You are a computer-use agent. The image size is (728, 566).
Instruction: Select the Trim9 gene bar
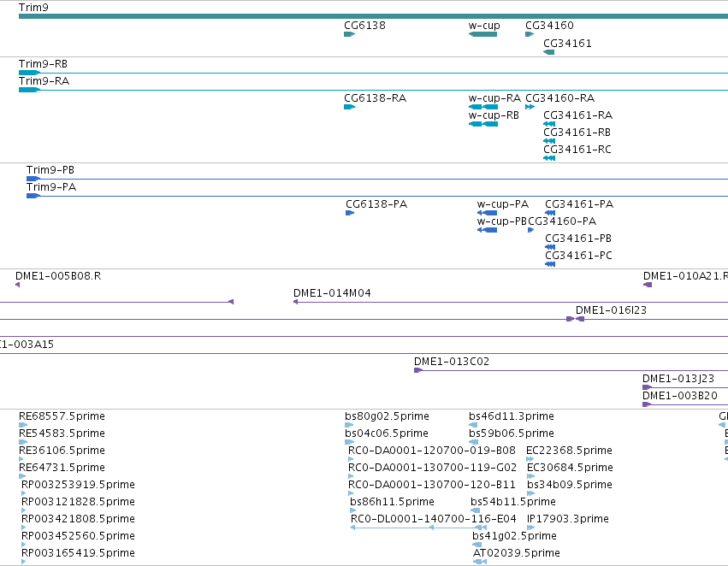(x=373, y=16)
